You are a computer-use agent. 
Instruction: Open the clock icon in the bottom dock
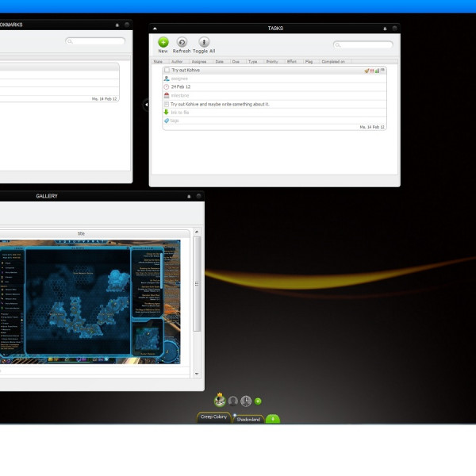246,401
